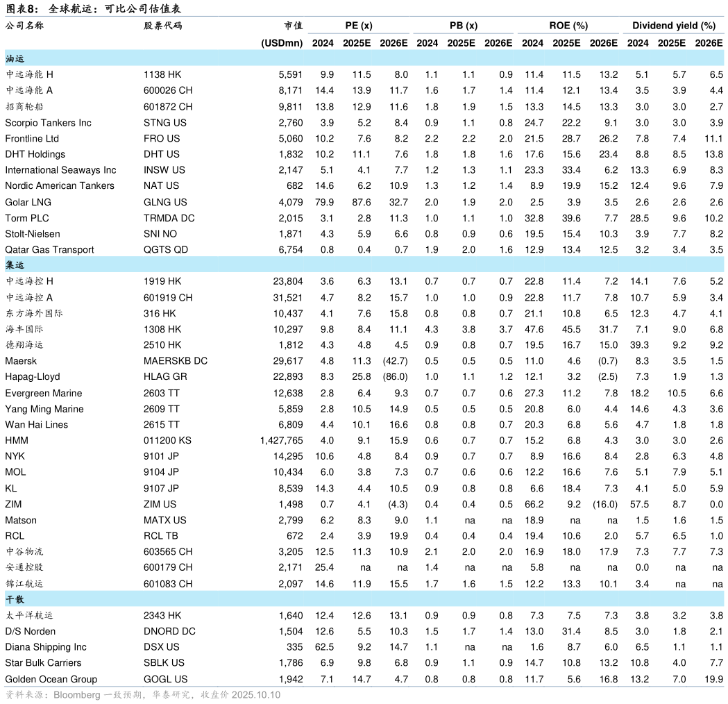This screenshot has height=704, width=728.
Task: Click the 集运 section label
Action: click(15, 265)
